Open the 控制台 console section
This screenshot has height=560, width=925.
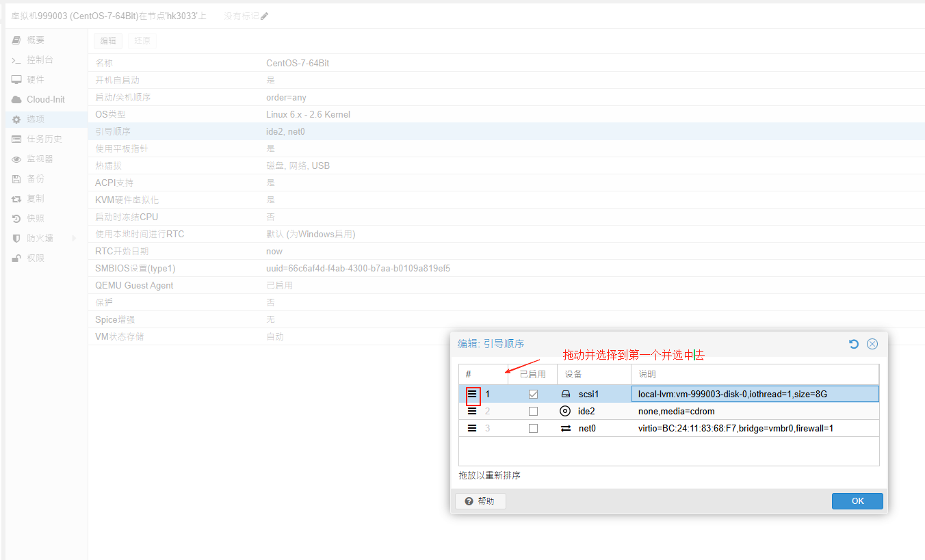(x=40, y=59)
